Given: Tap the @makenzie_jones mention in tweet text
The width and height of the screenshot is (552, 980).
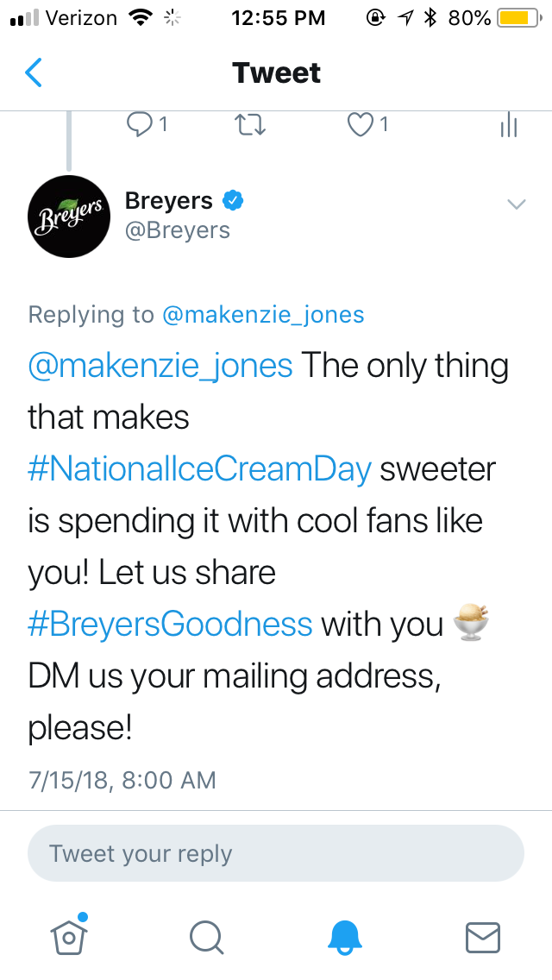Looking at the screenshot, I should [x=160, y=366].
